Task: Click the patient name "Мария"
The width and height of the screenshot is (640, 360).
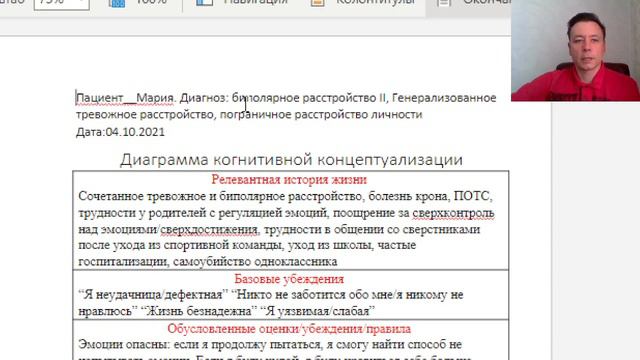Action: pyautogui.click(x=155, y=98)
